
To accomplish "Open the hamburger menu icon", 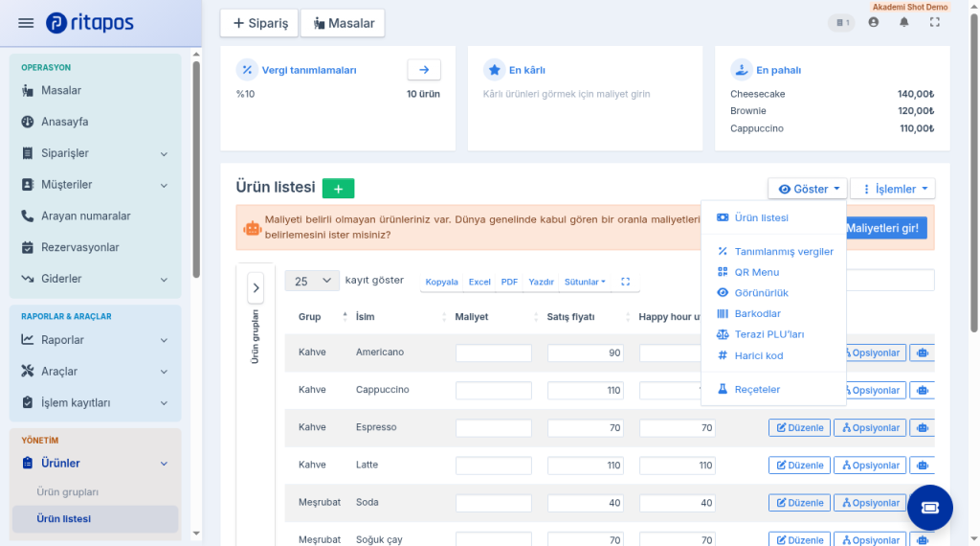I will coord(26,23).
